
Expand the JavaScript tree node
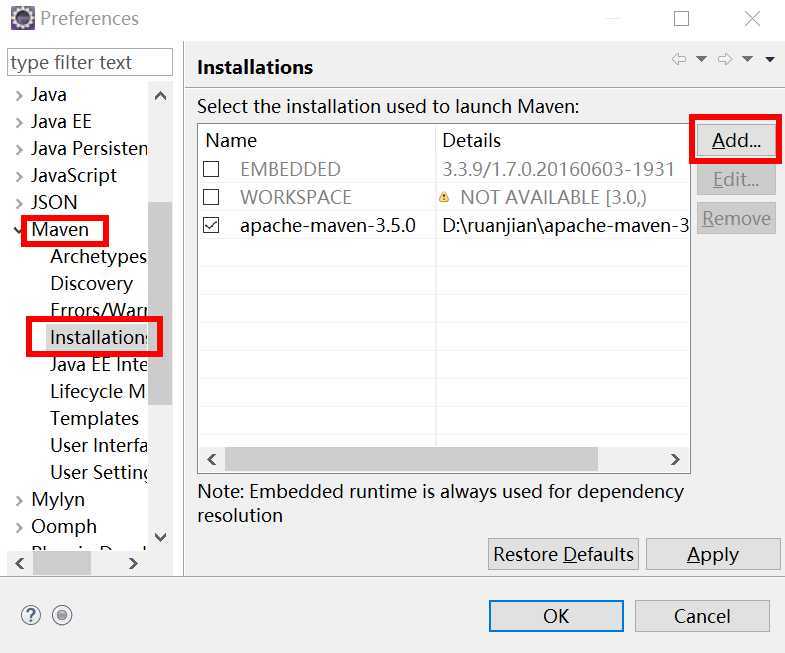tap(19, 176)
